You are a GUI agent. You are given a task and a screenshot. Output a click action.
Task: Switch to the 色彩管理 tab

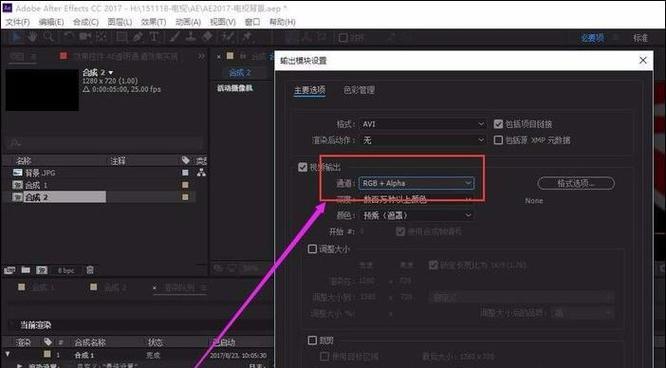pos(359,90)
